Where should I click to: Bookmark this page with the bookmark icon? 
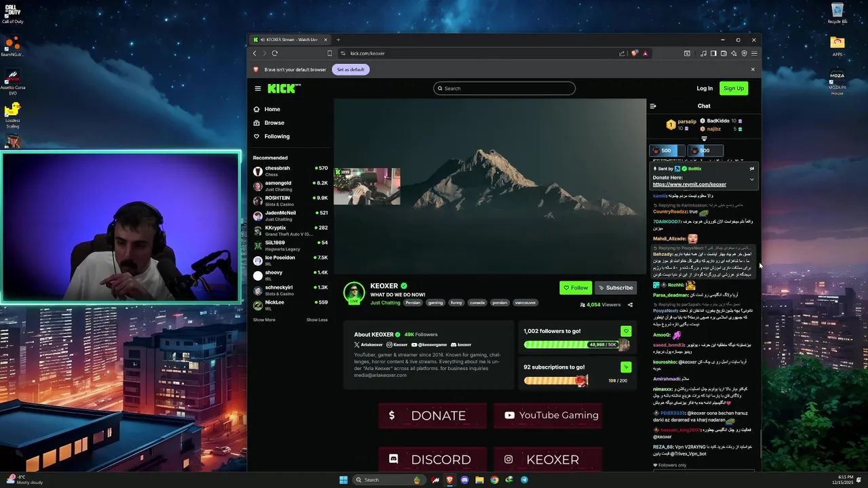[x=330, y=54]
